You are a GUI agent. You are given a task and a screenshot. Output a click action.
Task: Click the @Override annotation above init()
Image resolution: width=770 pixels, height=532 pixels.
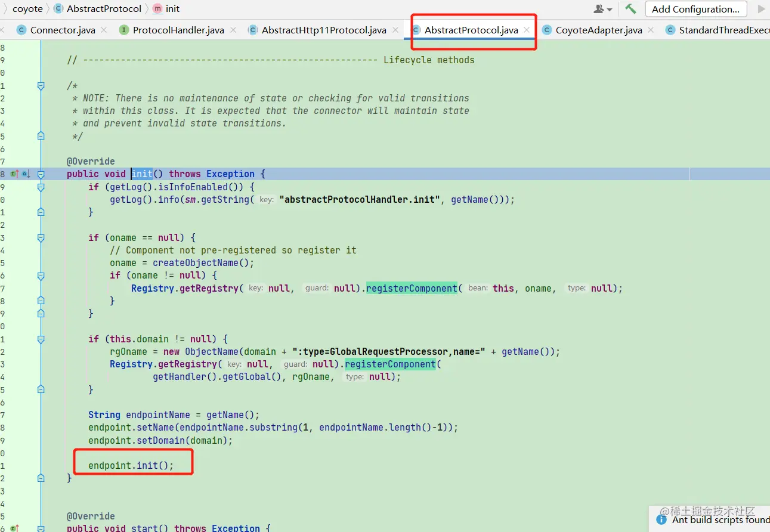tap(91, 161)
